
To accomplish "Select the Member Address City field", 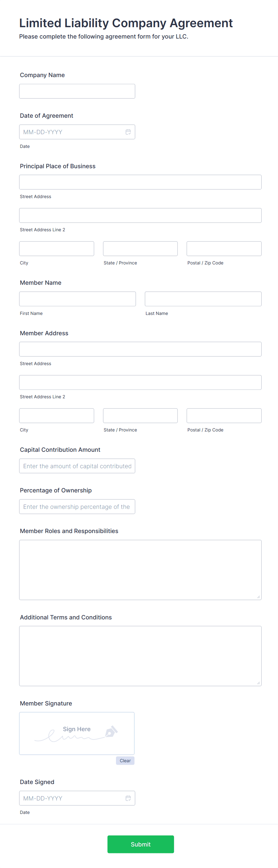I will point(56,415).
